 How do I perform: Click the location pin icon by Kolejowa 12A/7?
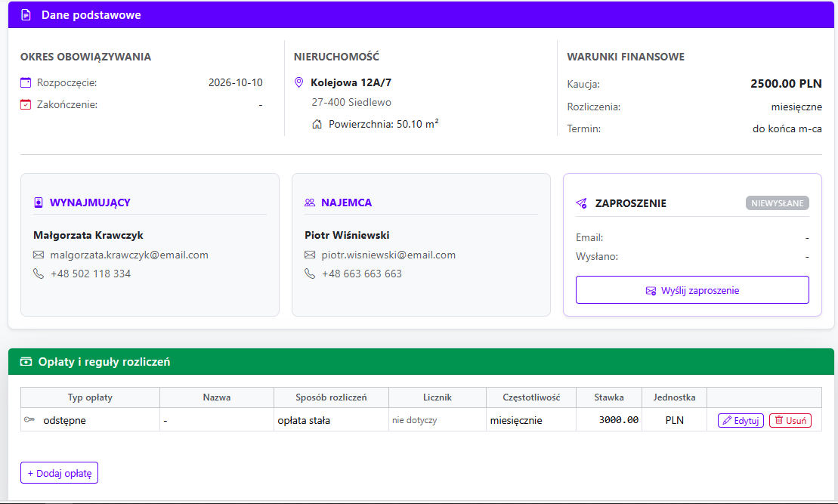pos(298,82)
